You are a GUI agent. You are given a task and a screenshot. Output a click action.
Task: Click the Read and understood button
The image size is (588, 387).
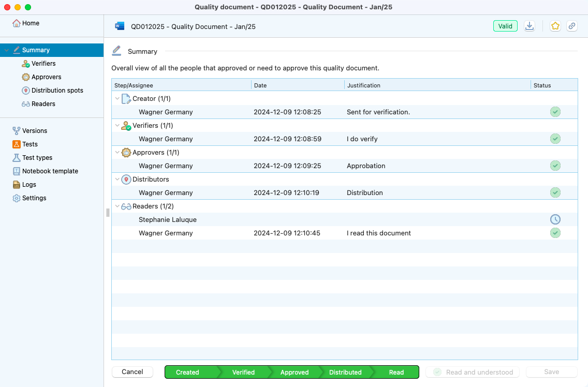tap(473, 372)
